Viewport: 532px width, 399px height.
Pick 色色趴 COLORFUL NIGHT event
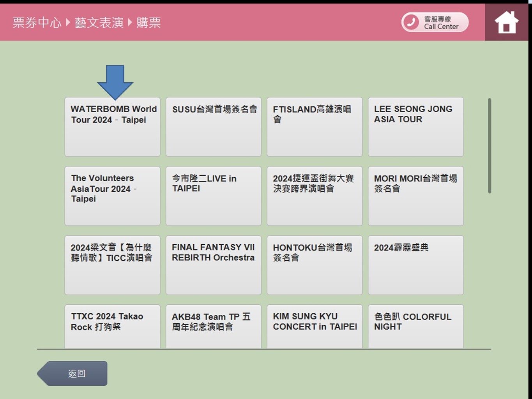click(x=416, y=327)
